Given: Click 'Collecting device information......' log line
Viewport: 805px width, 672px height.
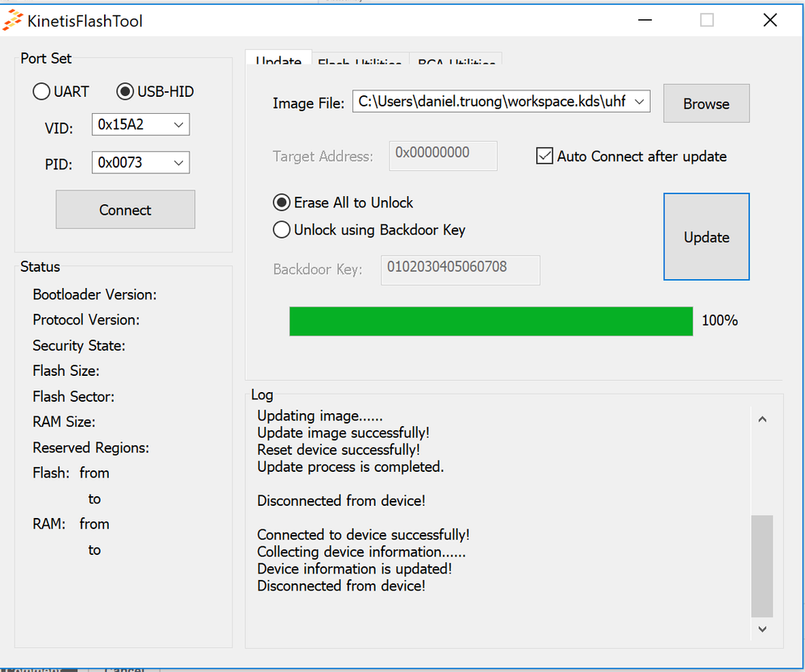Looking at the screenshot, I should pos(361,552).
